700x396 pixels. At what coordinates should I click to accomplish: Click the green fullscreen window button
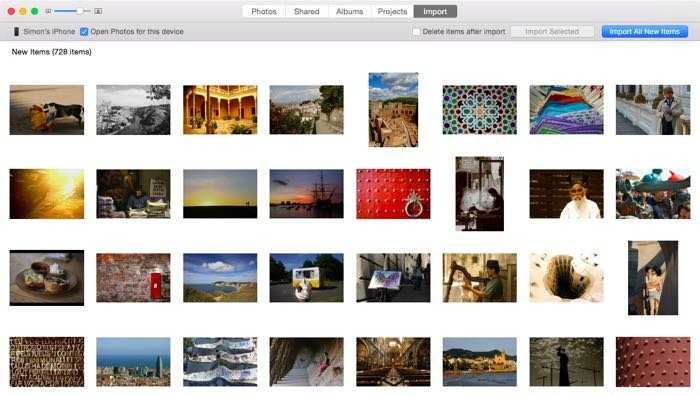(x=34, y=11)
